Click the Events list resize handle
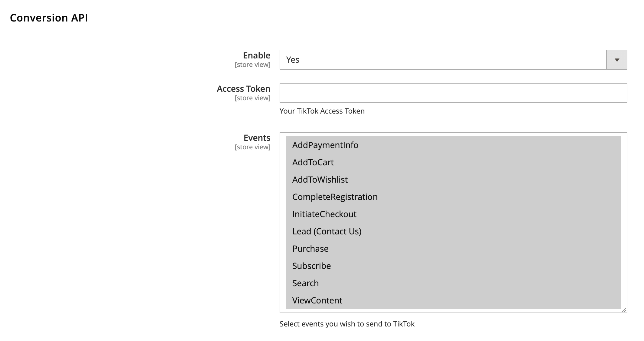644x341 pixels. 624,310
